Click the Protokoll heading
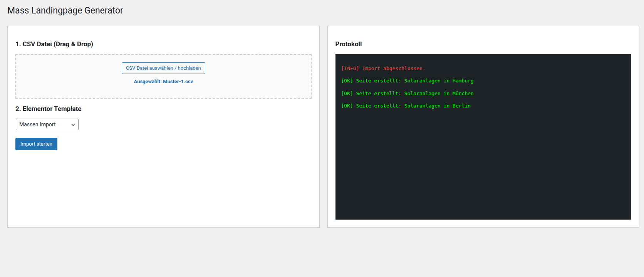The image size is (644, 277). (349, 44)
